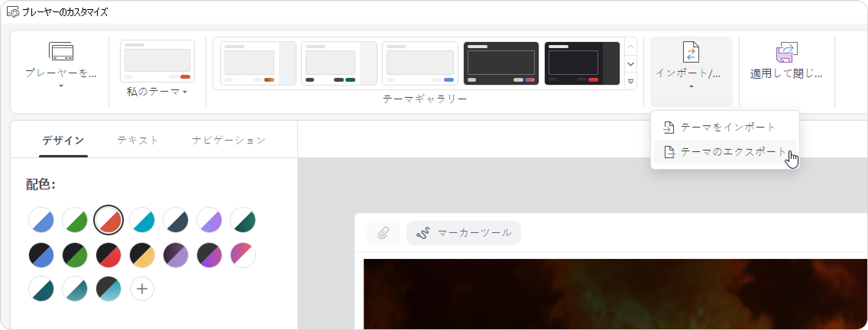Screen dimensions: 868x330
Task: Pick the black and green color scheme
Action: (75, 254)
